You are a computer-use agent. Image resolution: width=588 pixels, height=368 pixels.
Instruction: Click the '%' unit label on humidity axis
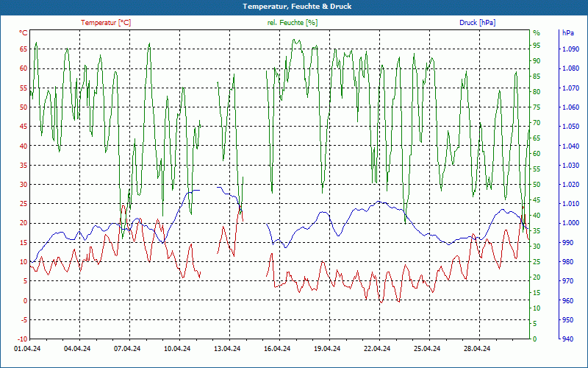pos(537,33)
